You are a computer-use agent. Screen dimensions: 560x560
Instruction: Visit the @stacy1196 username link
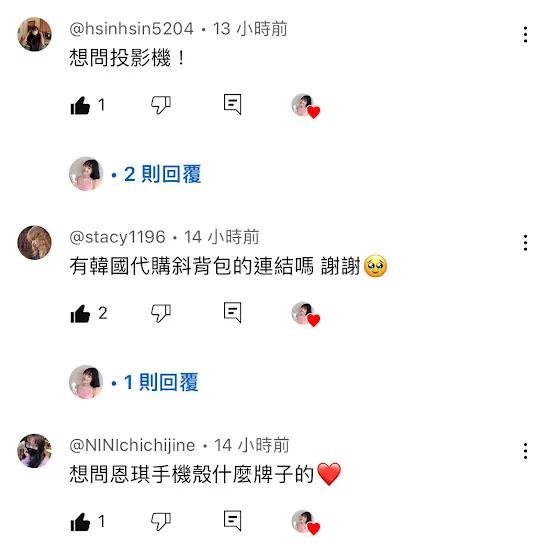(x=118, y=237)
